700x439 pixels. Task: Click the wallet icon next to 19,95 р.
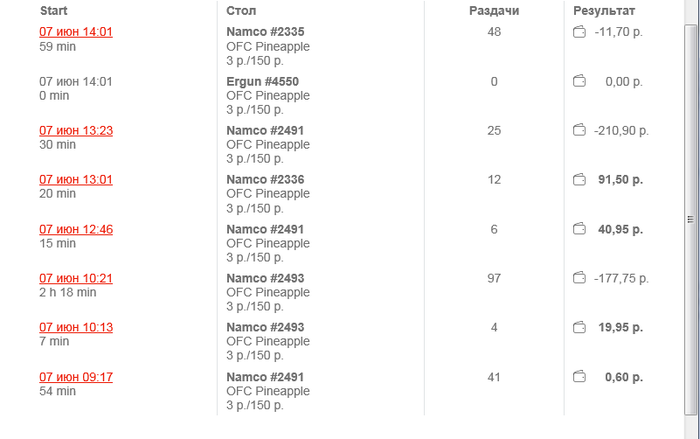pos(578,327)
